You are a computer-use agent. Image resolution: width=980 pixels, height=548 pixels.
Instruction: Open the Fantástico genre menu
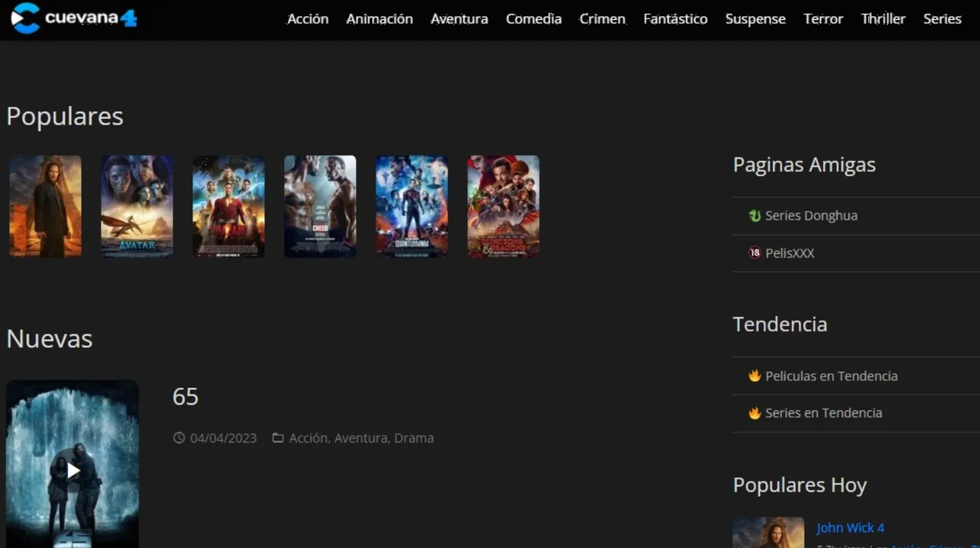tap(675, 19)
